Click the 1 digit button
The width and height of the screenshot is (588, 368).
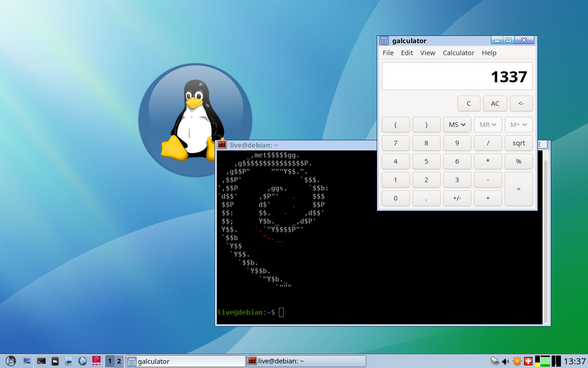pos(396,180)
